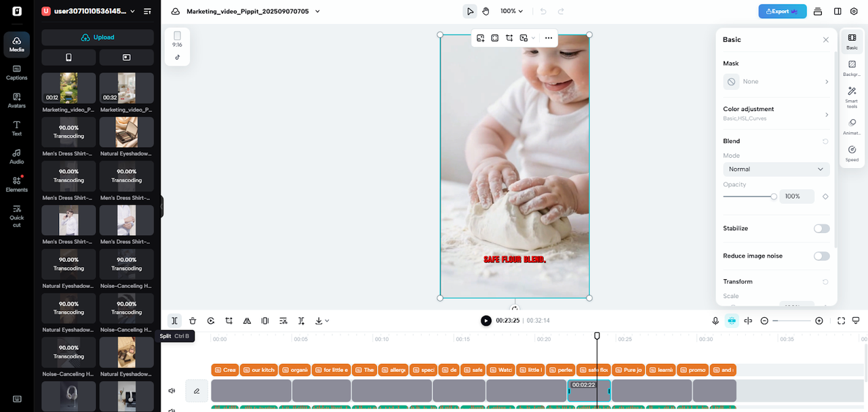This screenshot has width=868, height=412.
Task: Expand the Color adjustment section
Action: [x=776, y=113]
